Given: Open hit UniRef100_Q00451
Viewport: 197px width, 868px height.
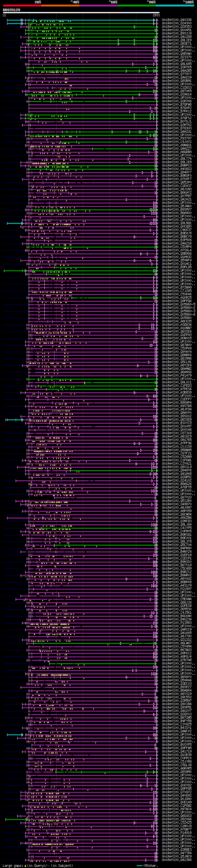Looking at the screenshot, I should [177, 30].
